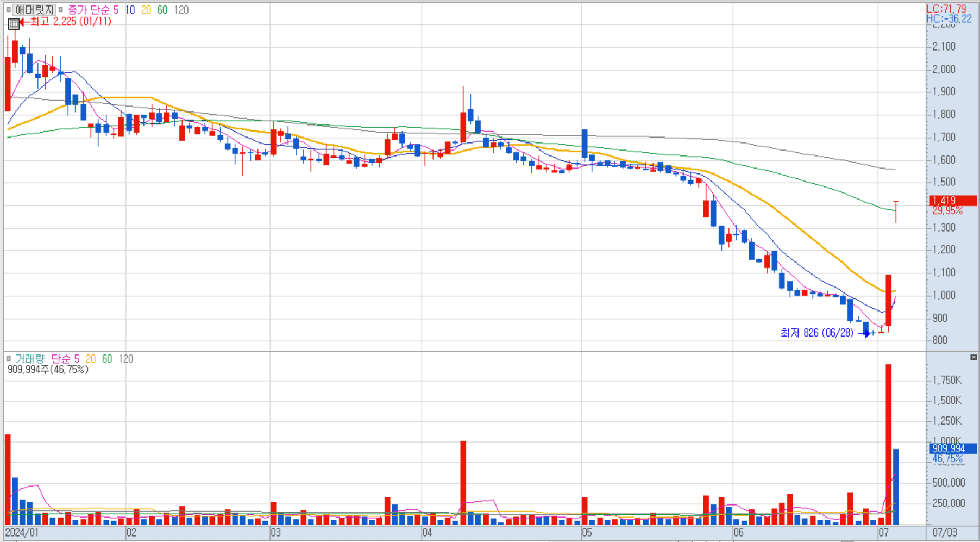The width and height of the screenshot is (980, 542).
Task: Click the 1,750K volume axis label
Action: pyautogui.click(x=947, y=380)
